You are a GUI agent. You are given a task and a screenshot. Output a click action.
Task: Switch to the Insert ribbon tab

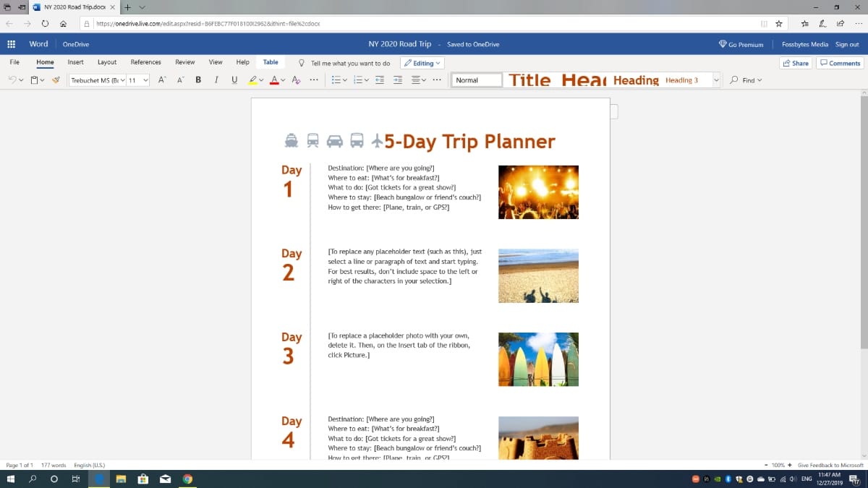pyautogui.click(x=75, y=62)
